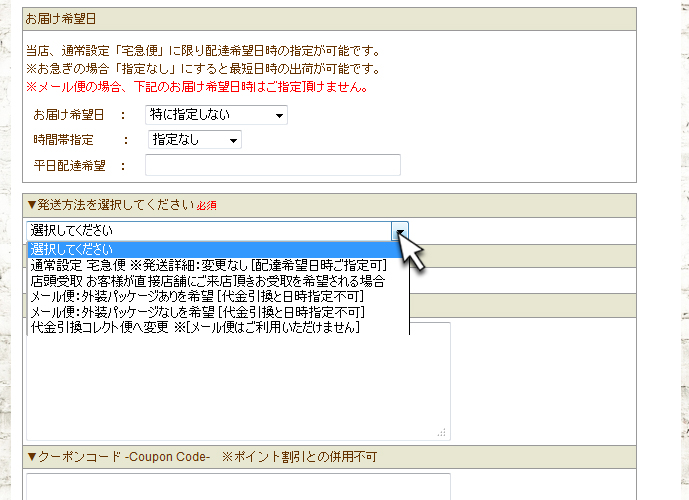Open the 時間帯指定 dropdown
Image resolution: width=689 pixels, height=500 pixels.
click(195, 140)
